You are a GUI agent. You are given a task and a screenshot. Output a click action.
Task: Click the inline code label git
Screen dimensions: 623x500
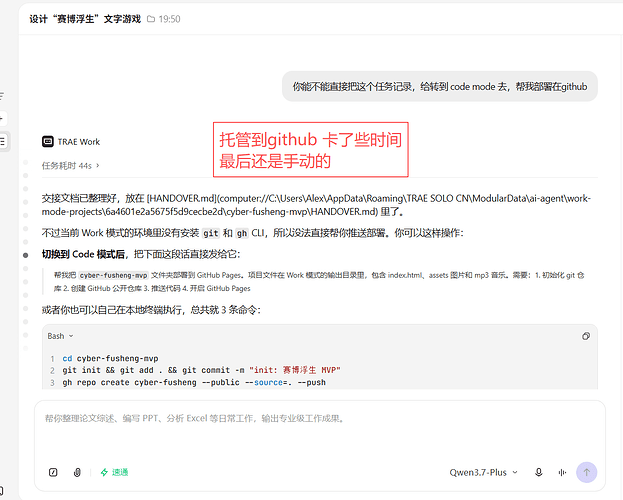[x=211, y=233]
